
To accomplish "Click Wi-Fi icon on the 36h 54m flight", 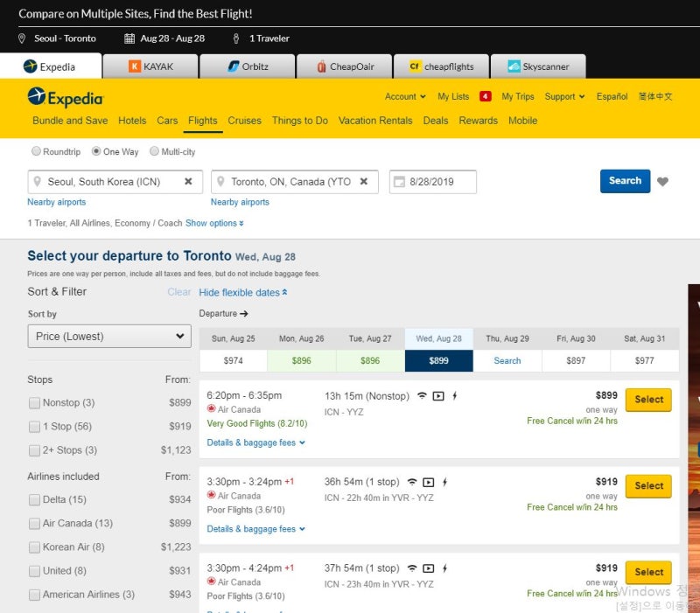I will click(x=412, y=482).
